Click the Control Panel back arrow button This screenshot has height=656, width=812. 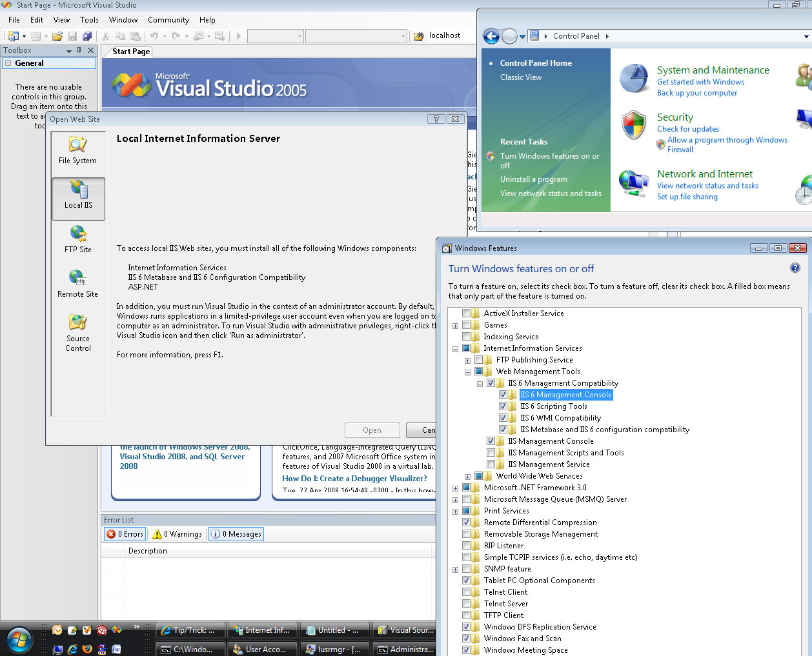pos(491,36)
